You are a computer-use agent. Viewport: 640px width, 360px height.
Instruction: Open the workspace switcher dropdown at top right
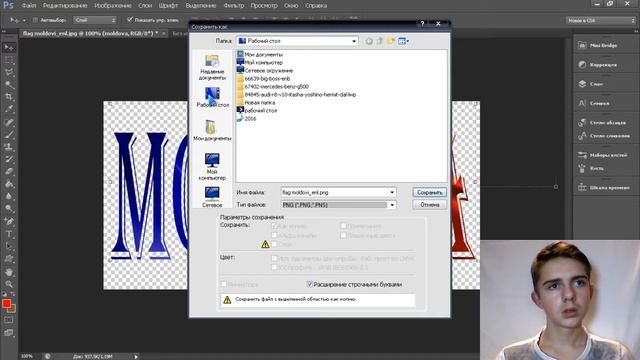[601, 20]
